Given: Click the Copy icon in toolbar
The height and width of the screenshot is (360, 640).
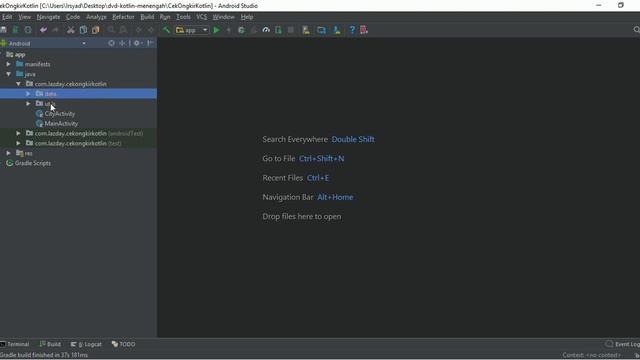Looking at the screenshot, I should click(x=83, y=30).
